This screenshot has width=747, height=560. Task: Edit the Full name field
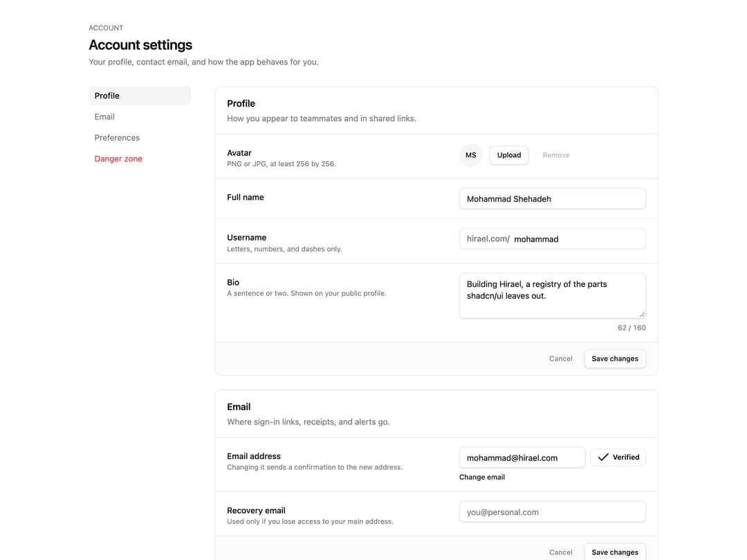click(x=552, y=198)
